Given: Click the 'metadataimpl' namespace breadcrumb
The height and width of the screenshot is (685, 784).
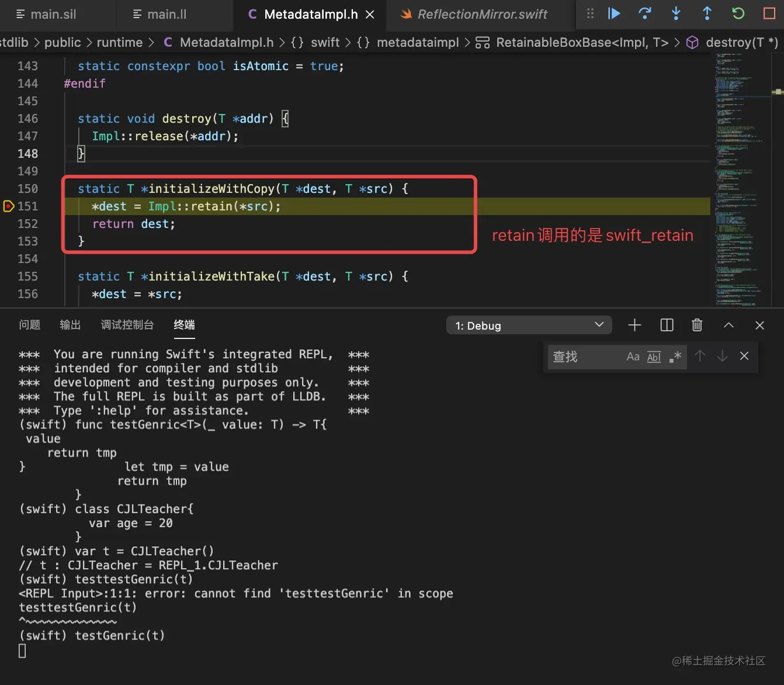Looking at the screenshot, I should tap(408, 43).
